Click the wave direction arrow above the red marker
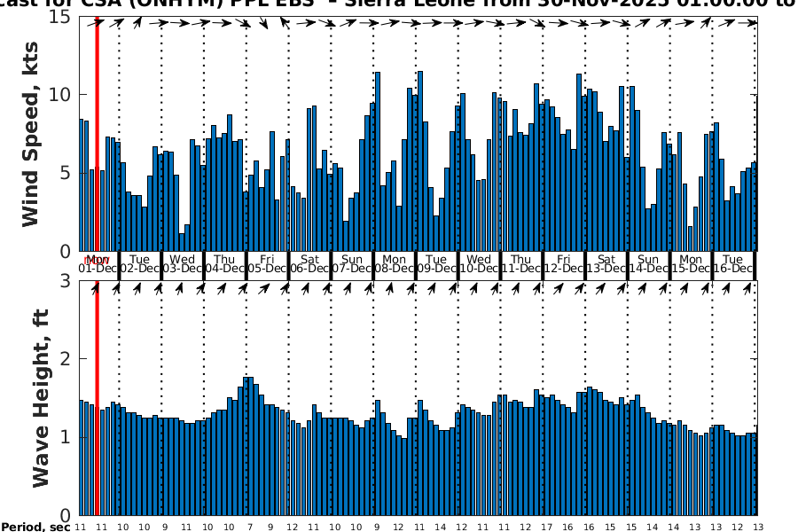The width and height of the screenshot is (798, 532). coord(96,287)
